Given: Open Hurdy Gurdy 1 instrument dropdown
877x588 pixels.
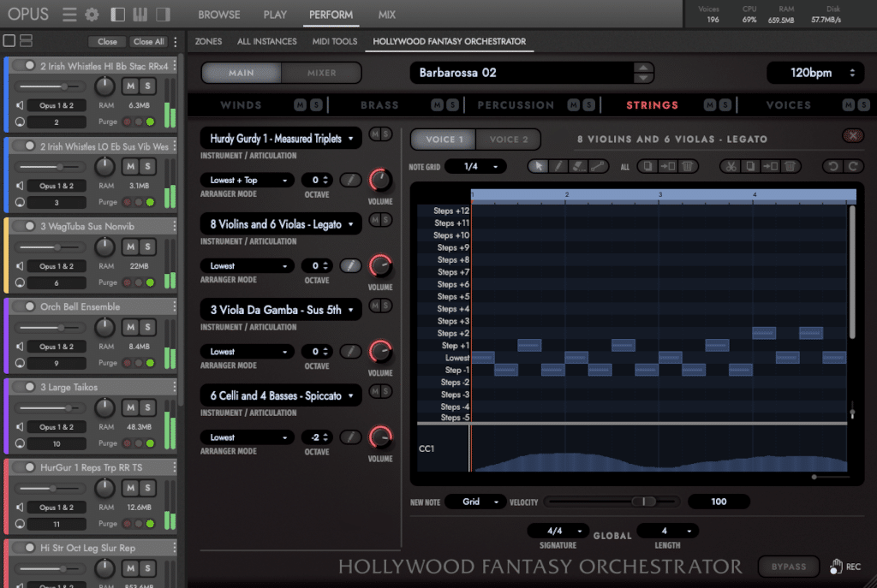Looking at the screenshot, I should tap(281, 139).
